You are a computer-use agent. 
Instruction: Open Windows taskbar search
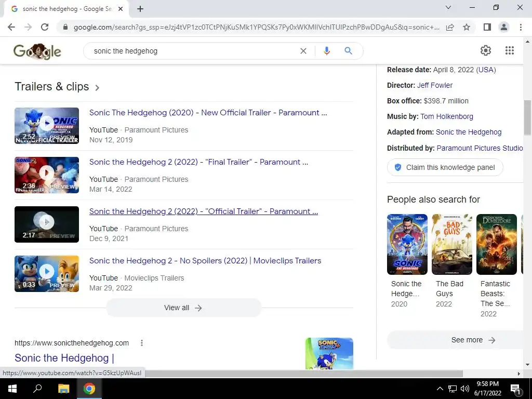tap(37, 389)
